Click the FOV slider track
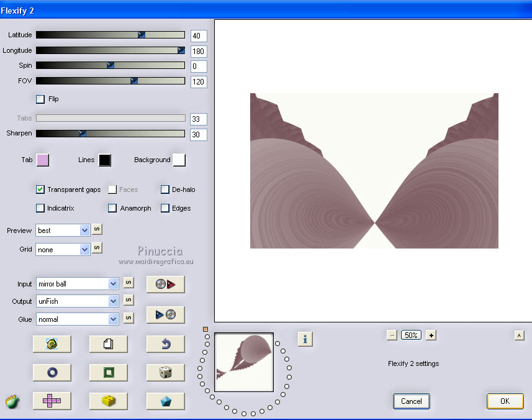The image size is (532, 420). pyautogui.click(x=110, y=81)
